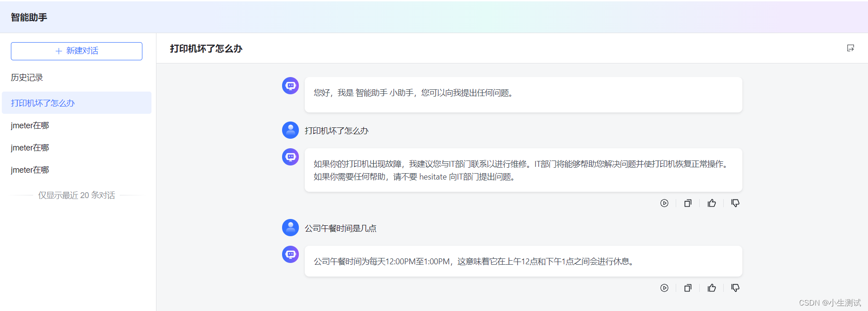Click the user question 公司午餐时间是几点
The width and height of the screenshot is (868, 311).
341,228
